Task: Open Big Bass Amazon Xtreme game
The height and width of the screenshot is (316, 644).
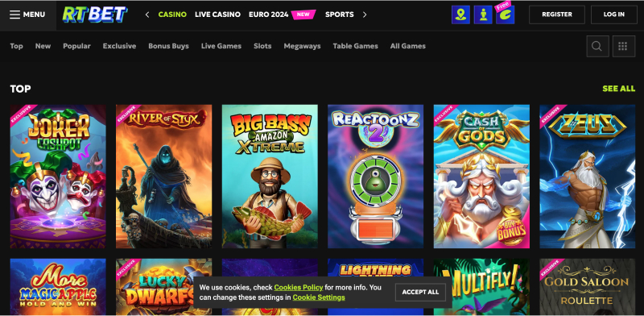Action: tap(270, 176)
